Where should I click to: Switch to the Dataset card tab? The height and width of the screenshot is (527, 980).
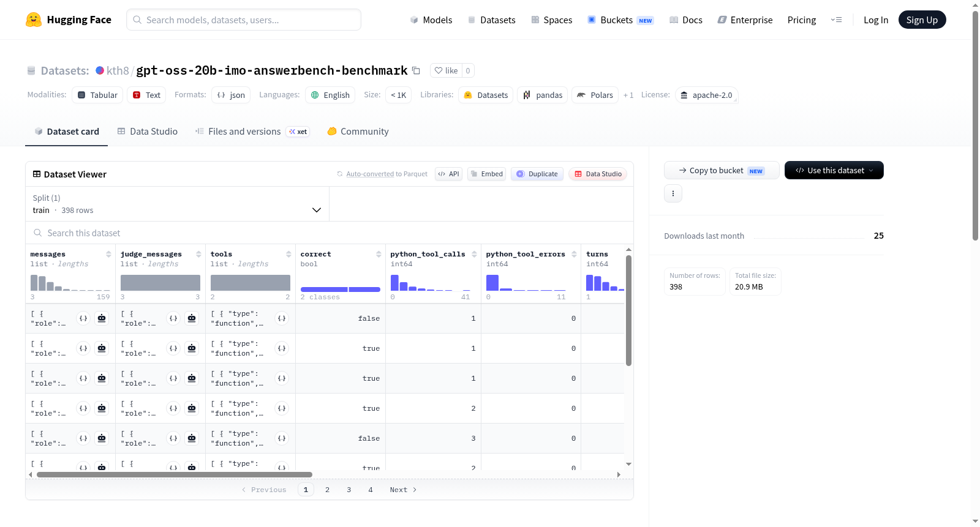click(x=66, y=132)
